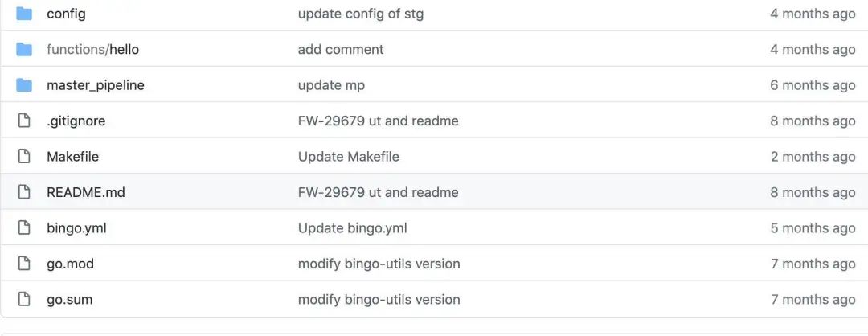Open the config folder
Screen dimensions: 868x336
(66, 14)
